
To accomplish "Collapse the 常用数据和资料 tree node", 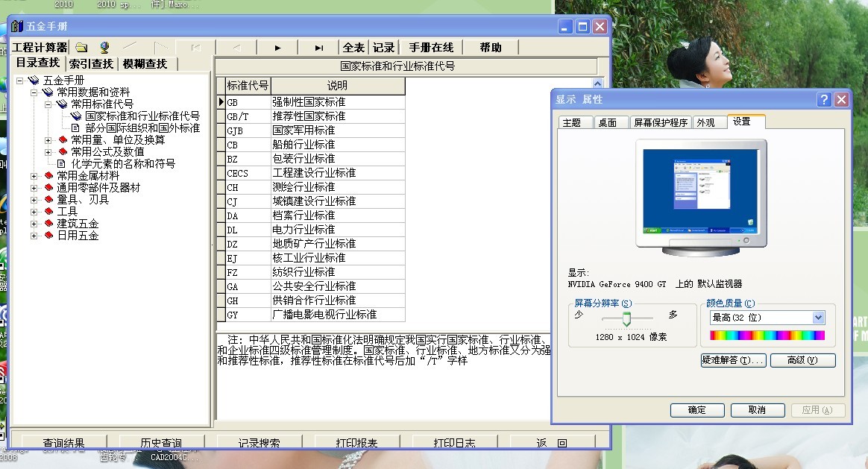I will [34, 92].
